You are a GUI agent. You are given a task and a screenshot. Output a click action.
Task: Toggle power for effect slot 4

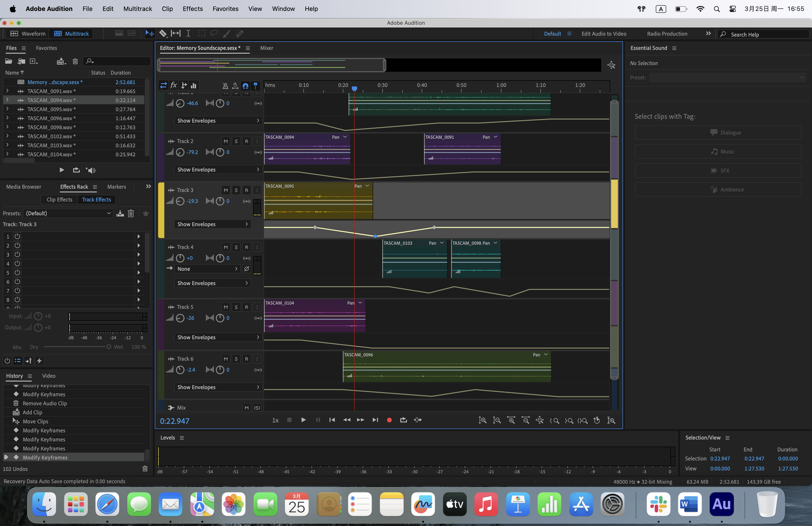click(17, 263)
